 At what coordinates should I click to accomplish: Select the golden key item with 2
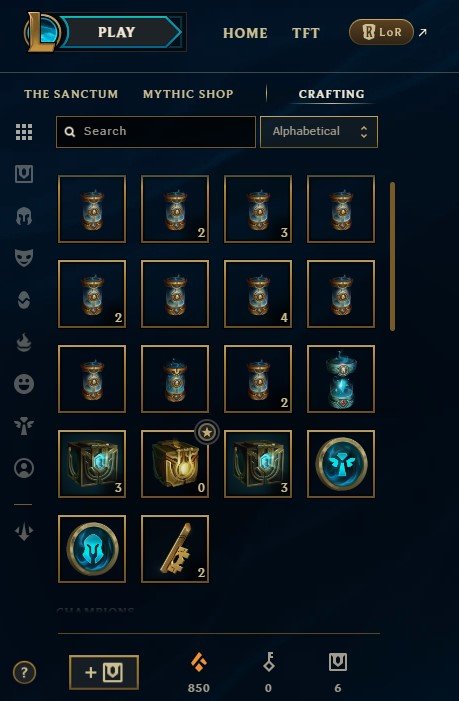tap(175, 549)
